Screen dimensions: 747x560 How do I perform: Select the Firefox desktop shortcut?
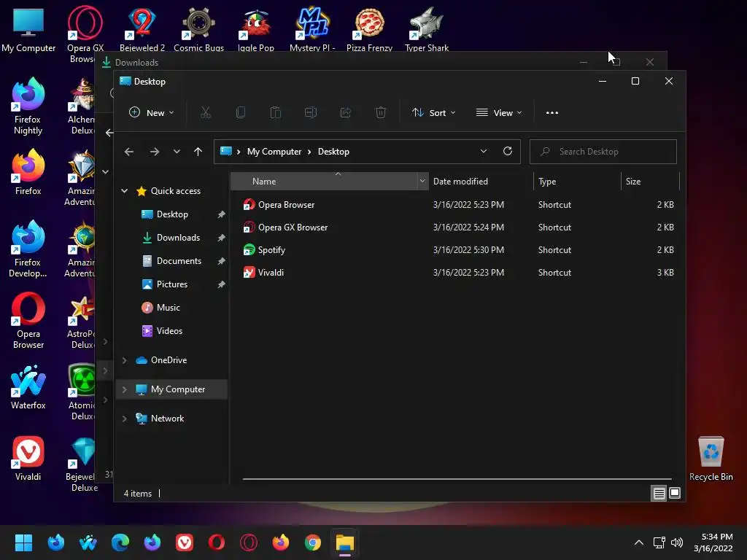click(x=28, y=172)
